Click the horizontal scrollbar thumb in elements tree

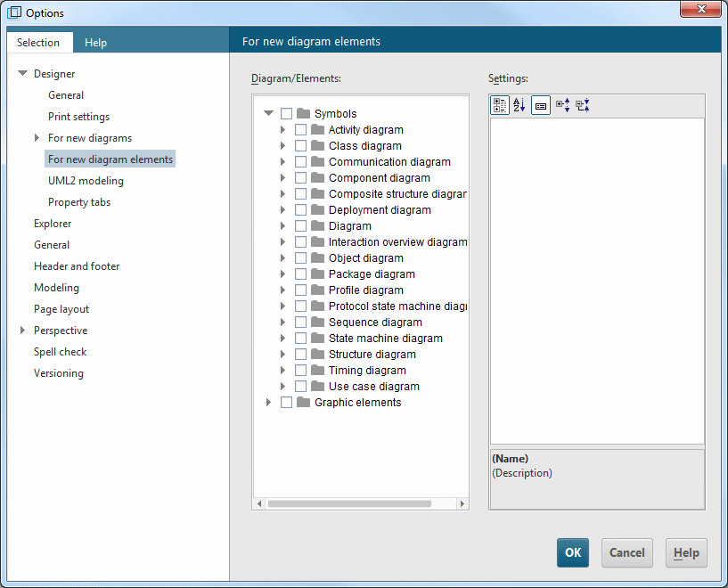click(349, 503)
